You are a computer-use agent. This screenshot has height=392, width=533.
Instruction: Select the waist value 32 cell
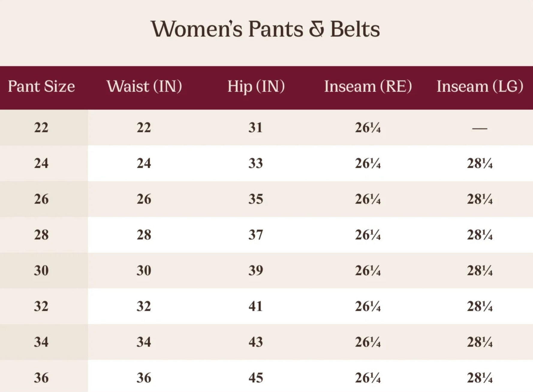pos(144,306)
